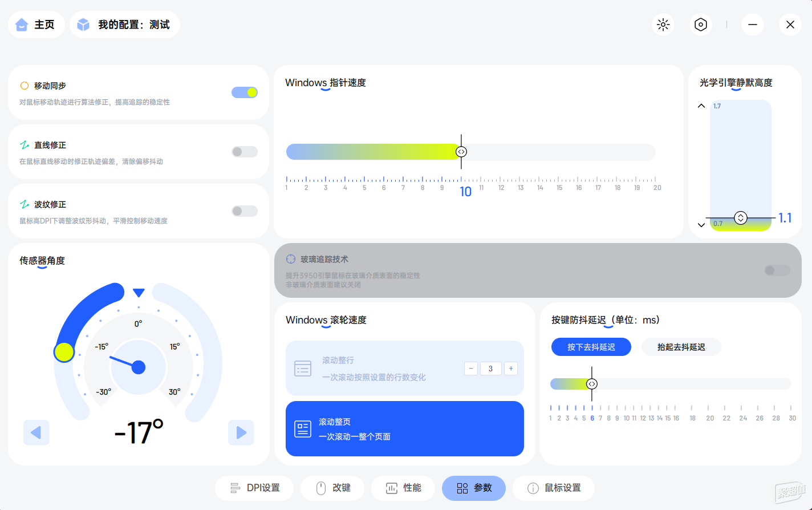Viewport: 812px width, 510px height.
Task: Click the 光学引擎静默高度 vertical slider handle
Action: (741, 218)
